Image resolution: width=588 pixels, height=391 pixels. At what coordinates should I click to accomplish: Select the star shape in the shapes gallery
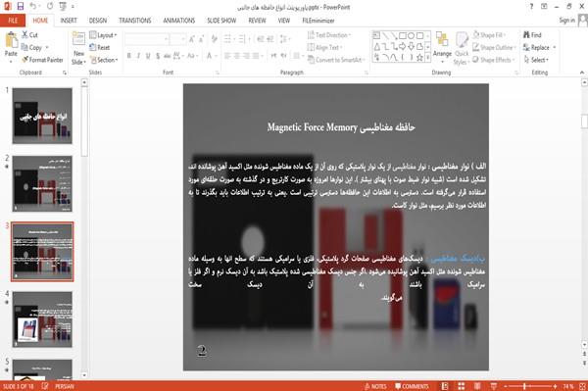click(x=419, y=58)
